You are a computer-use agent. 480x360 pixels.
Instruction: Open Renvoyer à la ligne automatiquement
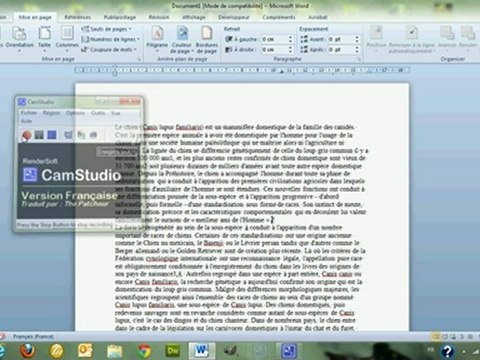point(412,39)
